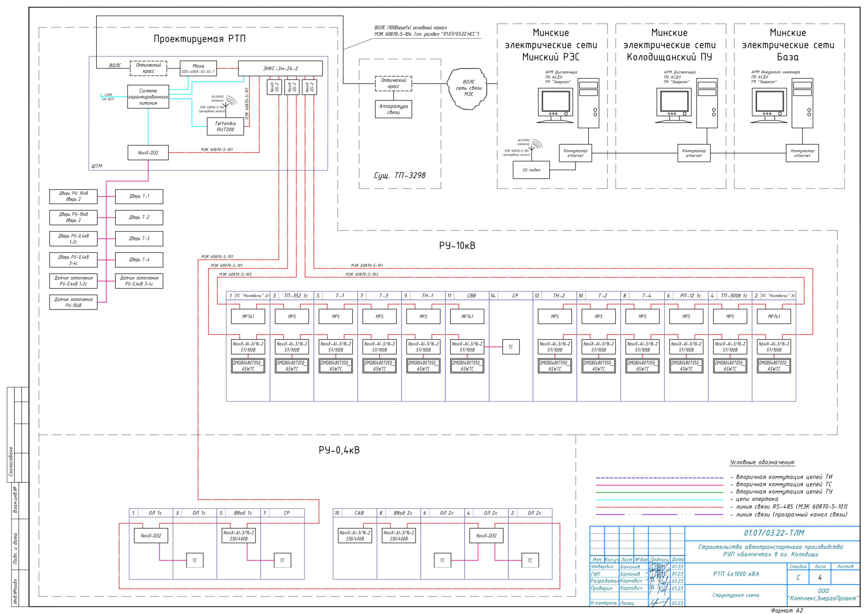Click the ВОЛС сеть связи МЭС cloud
The width and height of the screenshot is (868, 614).
(468, 88)
